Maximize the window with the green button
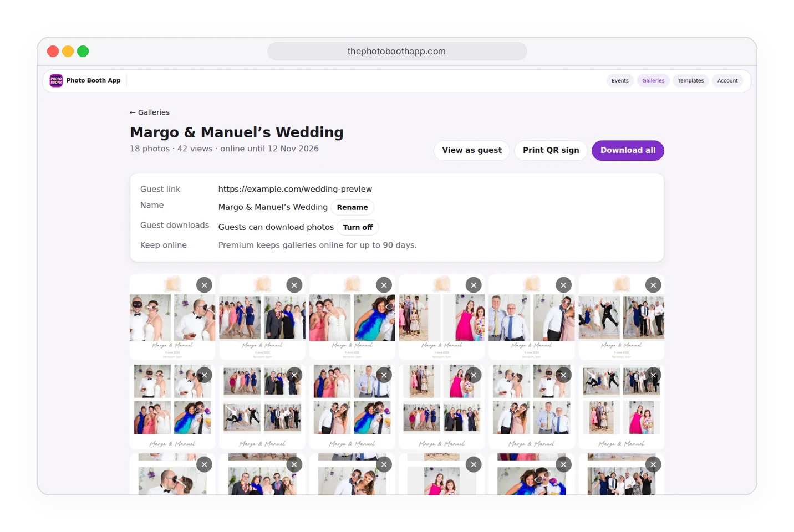 83,52
